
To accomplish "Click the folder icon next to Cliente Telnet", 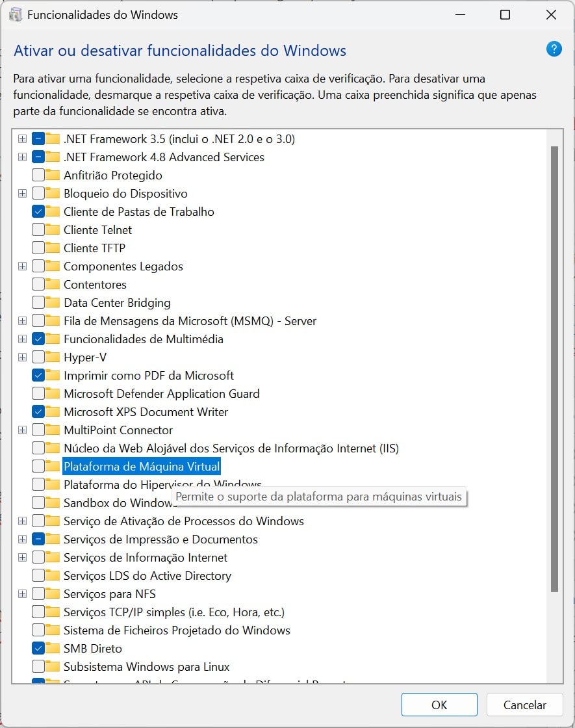I will point(53,230).
